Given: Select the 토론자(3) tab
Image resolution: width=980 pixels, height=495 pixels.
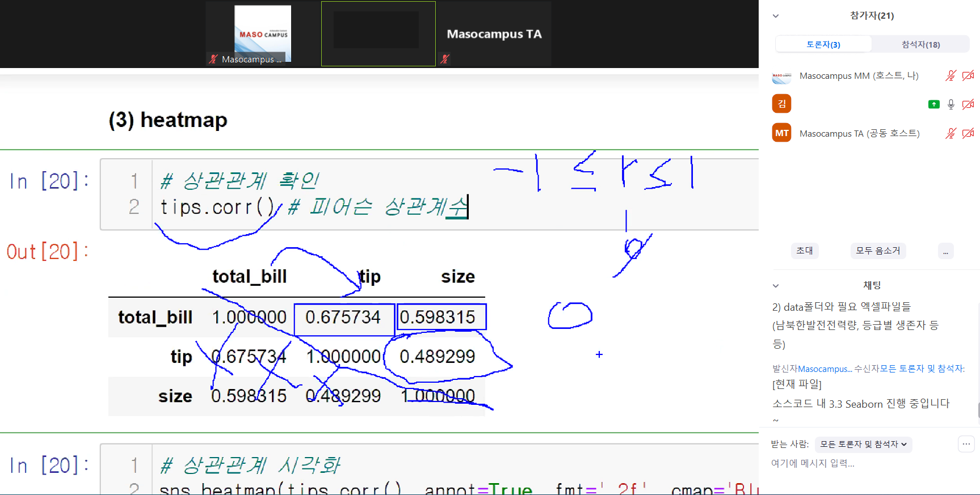Looking at the screenshot, I should [823, 44].
